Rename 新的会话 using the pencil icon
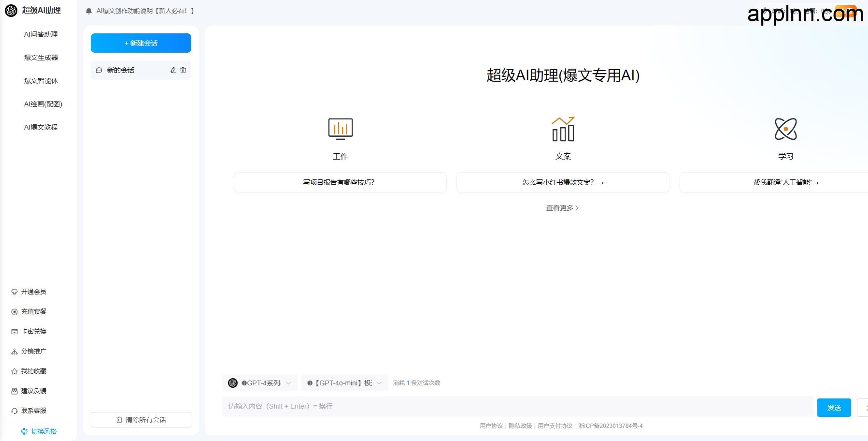 pyautogui.click(x=173, y=70)
